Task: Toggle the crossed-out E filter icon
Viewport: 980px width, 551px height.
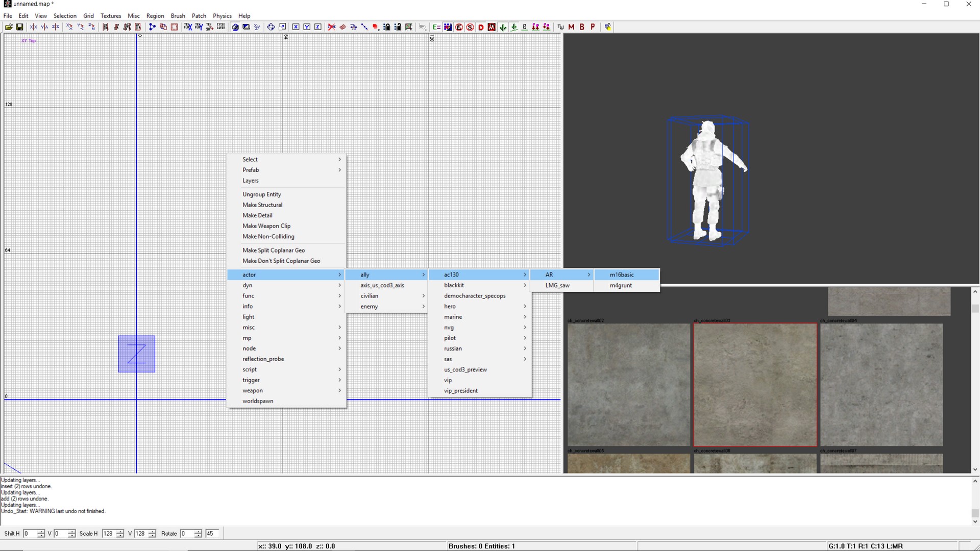Action: tap(459, 27)
